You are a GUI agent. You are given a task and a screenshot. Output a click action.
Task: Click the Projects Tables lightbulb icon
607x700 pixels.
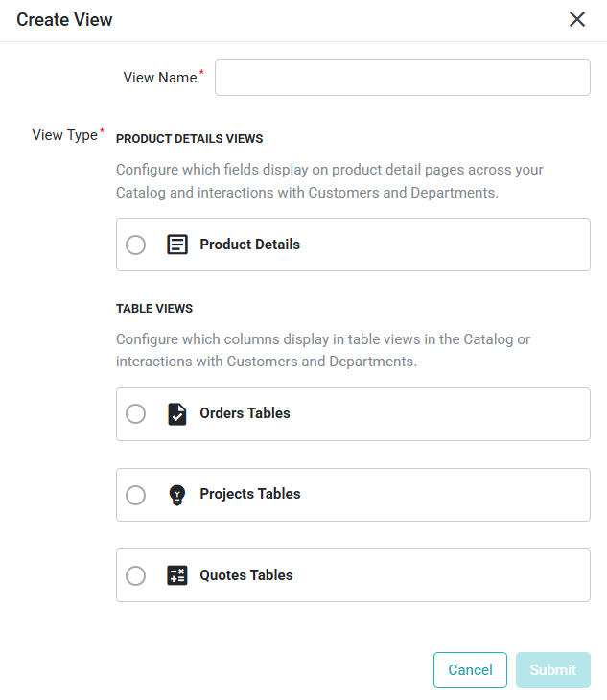(x=177, y=495)
